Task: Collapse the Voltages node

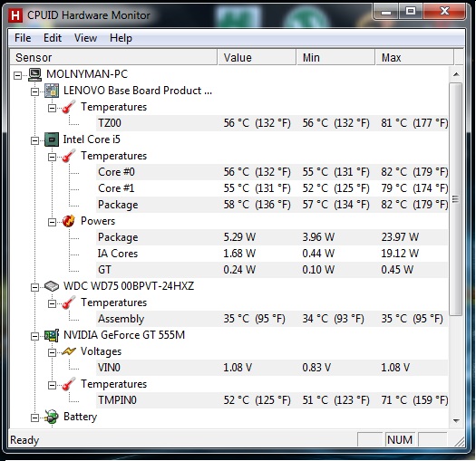Action: click(52, 352)
